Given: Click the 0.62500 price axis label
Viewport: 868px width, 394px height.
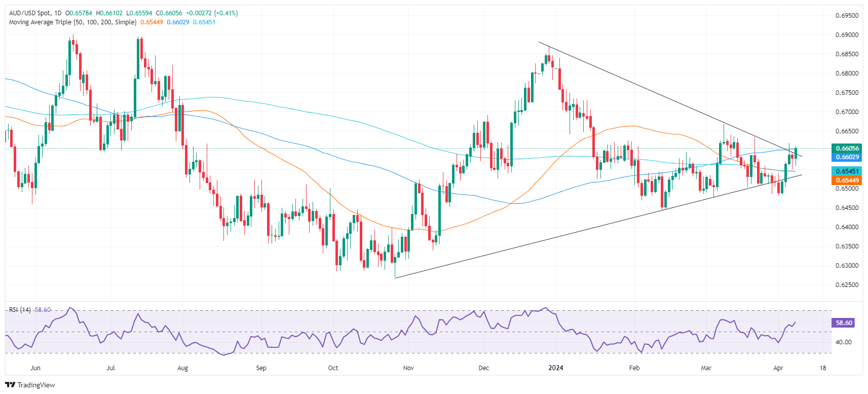Looking at the screenshot, I should click(x=847, y=285).
